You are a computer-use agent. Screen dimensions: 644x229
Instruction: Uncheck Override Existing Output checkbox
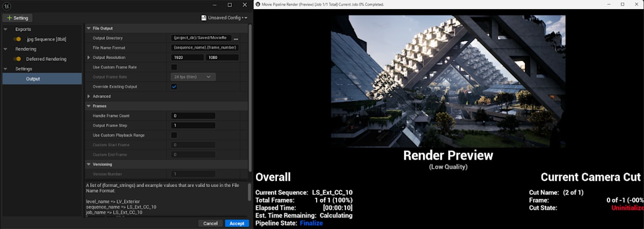[174, 87]
